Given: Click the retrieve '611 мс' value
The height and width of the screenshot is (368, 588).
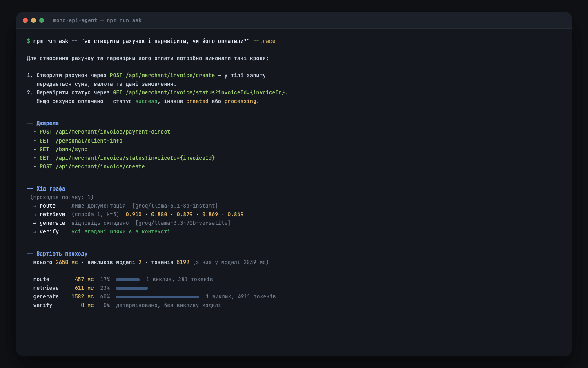Looking at the screenshot, I should 84,288.
